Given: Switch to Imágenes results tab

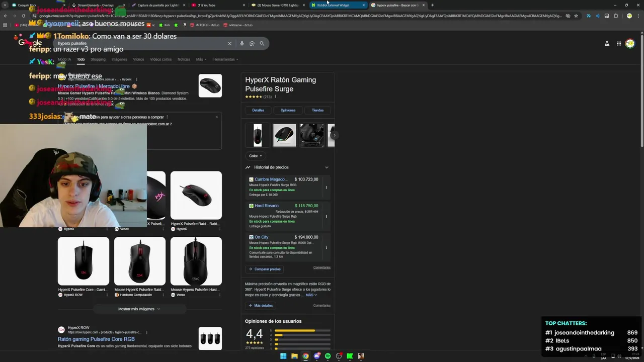Looking at the screenshot, I should pyautogui.click(x=119, y=59).
